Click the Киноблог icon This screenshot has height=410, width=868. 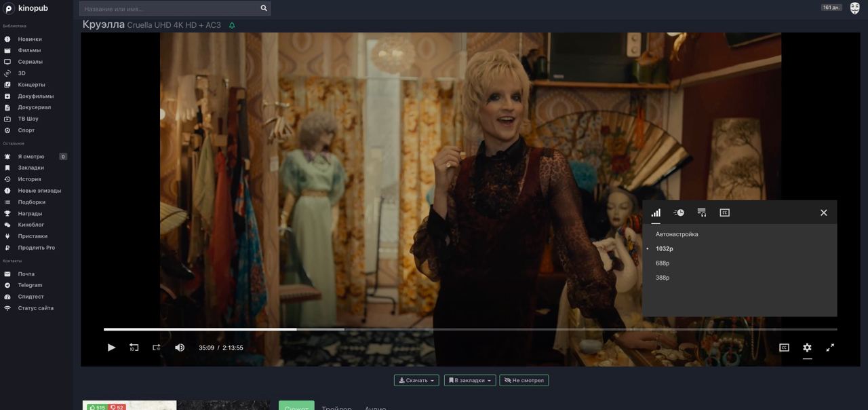click(x=7, y=225)
